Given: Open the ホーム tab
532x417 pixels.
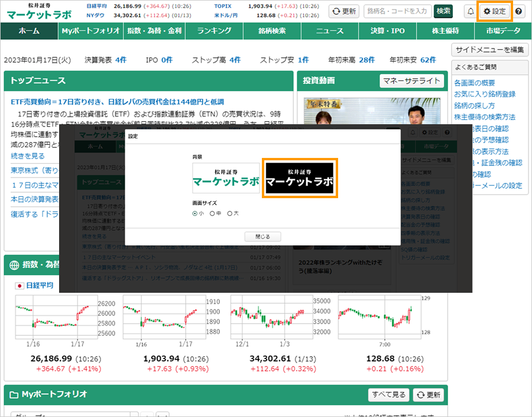Looking at the screenshot, I should (x=29, y=31).
